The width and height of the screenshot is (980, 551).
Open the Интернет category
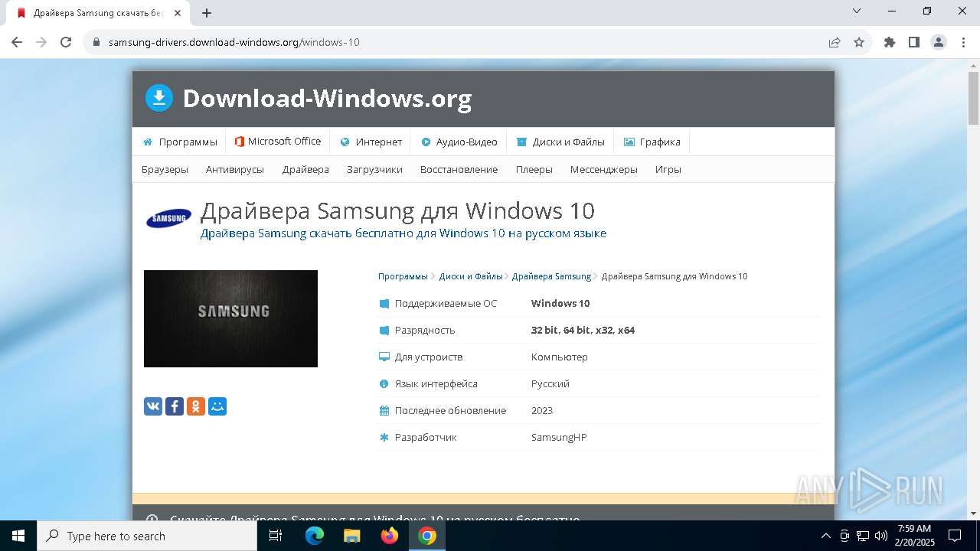(x=371, y=142)
